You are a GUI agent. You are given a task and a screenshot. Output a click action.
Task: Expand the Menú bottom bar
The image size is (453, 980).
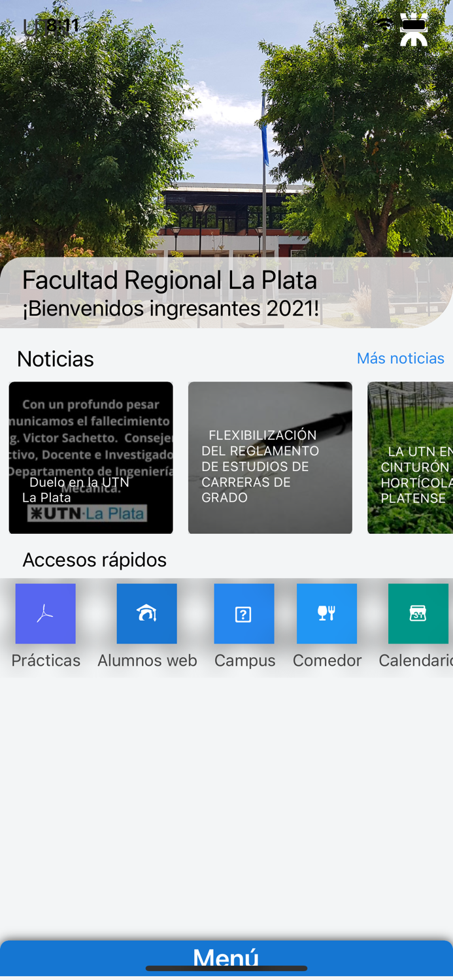click(226, 958)
